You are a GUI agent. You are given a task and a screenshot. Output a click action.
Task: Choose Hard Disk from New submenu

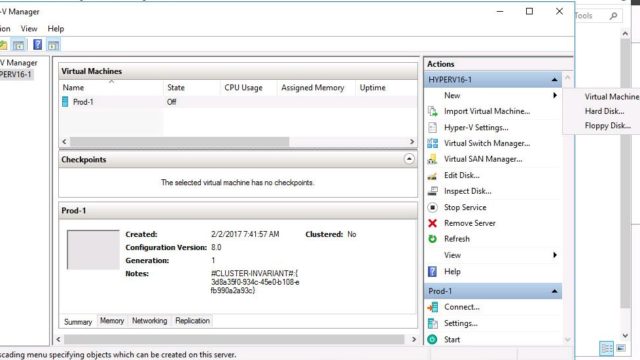click(x=604, y=111)
